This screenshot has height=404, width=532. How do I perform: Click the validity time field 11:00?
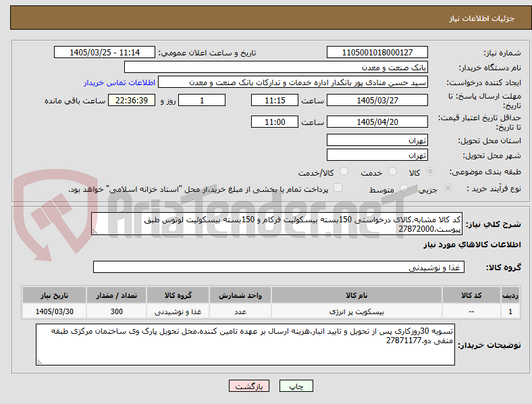[x=275, y=122]
